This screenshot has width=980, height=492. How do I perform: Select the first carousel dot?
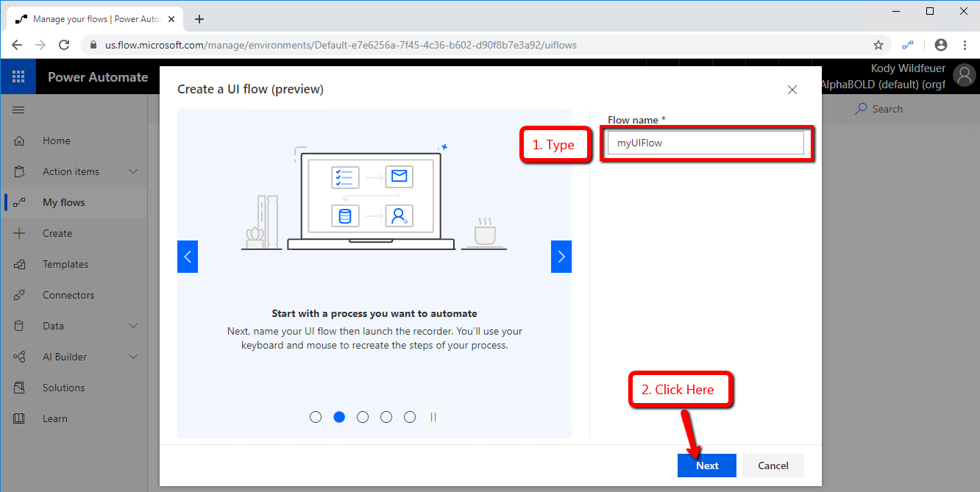click(x=316, y=417)
